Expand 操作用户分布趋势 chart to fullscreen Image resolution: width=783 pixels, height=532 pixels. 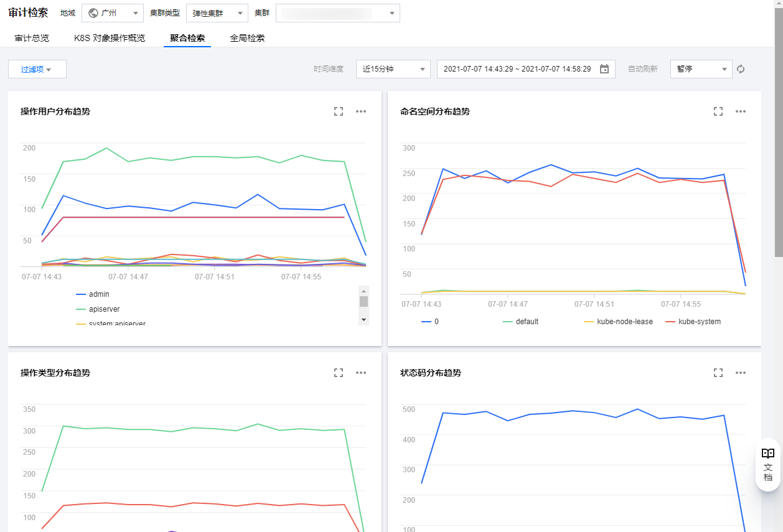339,111
